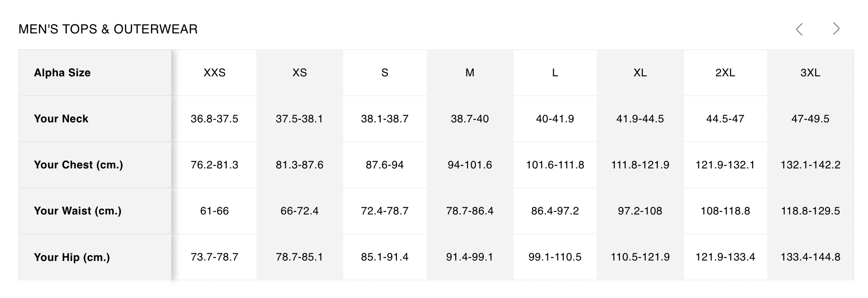Image resolution: width=868 pixels, height=298 pixels.
Task: Click the M chest value 94-101.6
Action: pos(470,165)
